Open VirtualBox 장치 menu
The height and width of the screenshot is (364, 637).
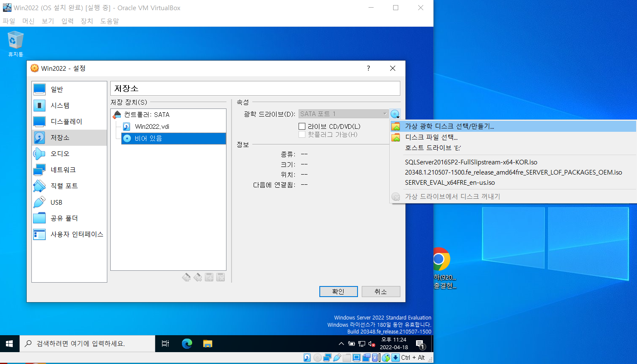point(87,21)
